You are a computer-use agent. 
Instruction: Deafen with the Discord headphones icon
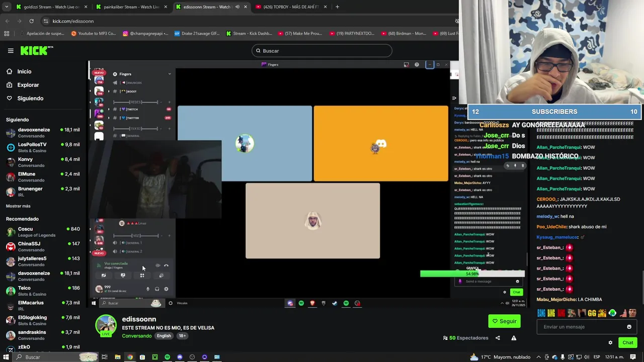pos(157,289)
